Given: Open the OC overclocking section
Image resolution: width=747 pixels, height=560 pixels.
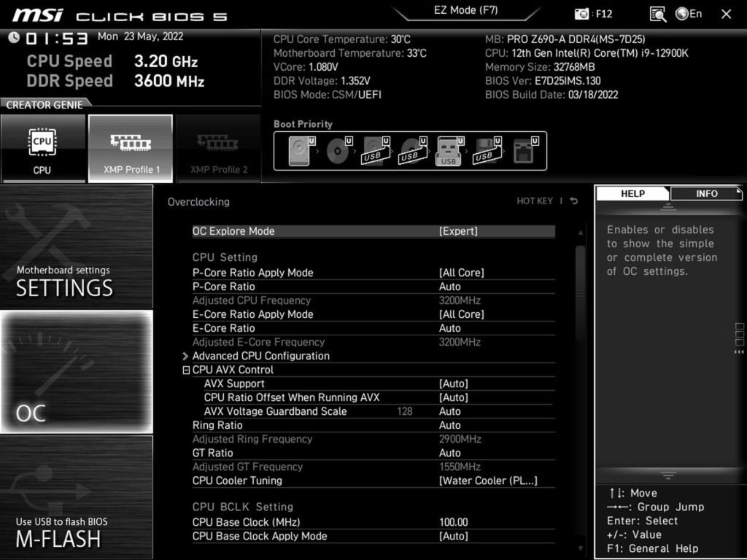Looking at the screenshot, I should click(x=76, y=372).
